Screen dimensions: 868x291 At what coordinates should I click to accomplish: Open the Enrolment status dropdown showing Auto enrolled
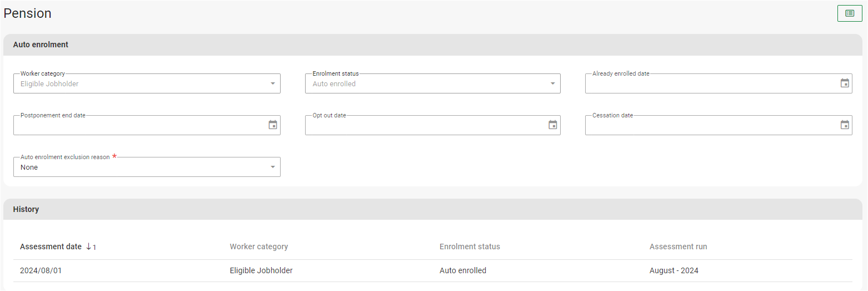552,84
